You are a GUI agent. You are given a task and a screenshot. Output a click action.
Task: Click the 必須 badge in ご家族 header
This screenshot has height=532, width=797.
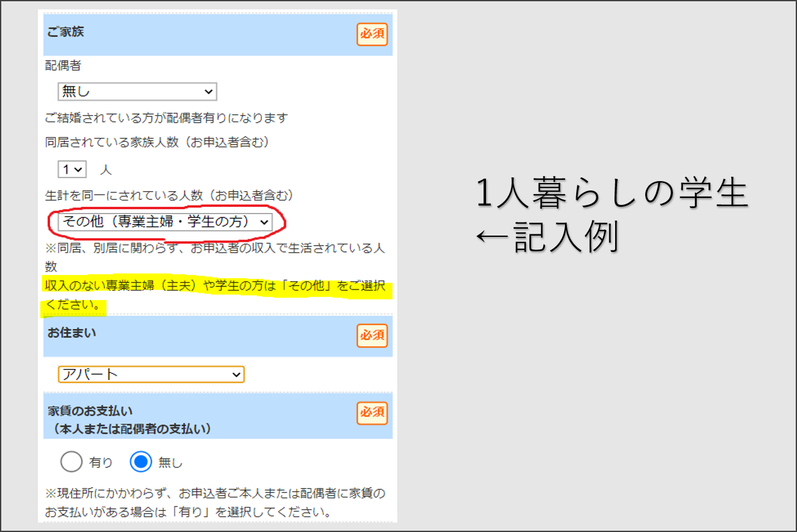tap(372, 34)
